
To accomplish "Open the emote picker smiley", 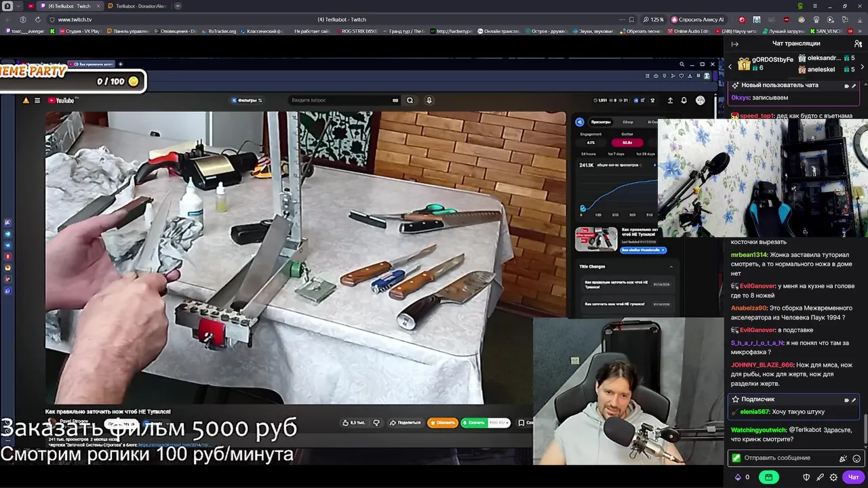I will tap(856, 458).
